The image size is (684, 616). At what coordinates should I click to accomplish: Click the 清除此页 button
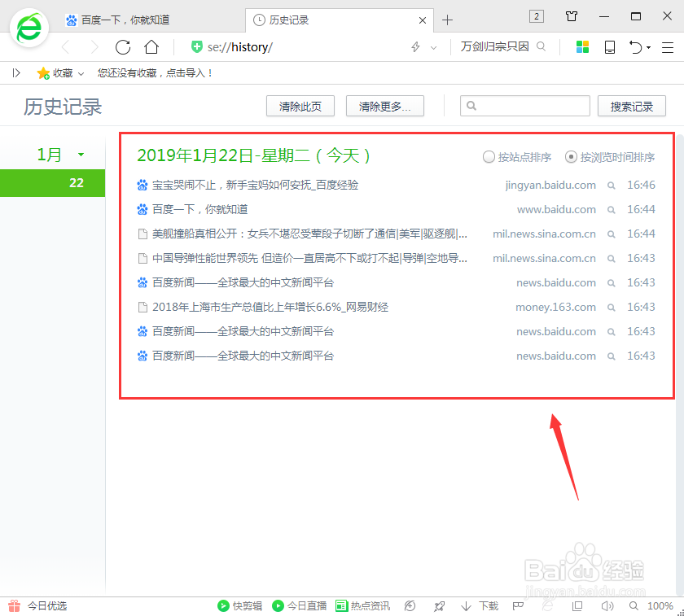pos(300,106)
